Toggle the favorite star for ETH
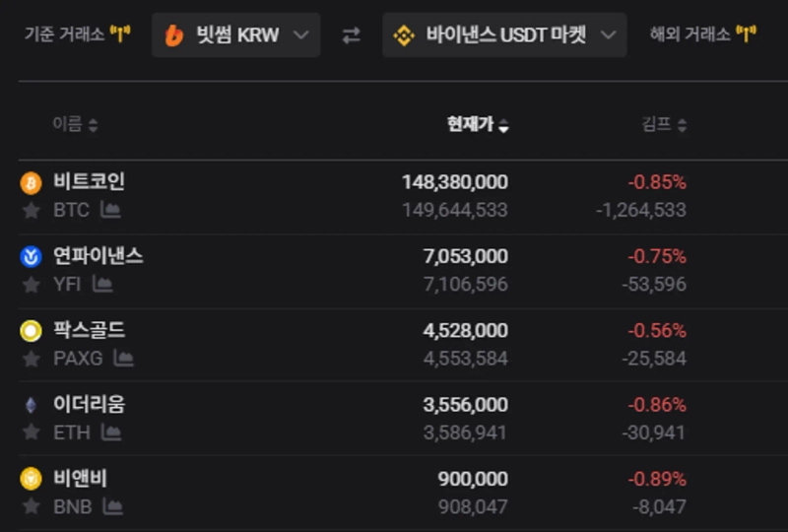 [x=32, y=432]
